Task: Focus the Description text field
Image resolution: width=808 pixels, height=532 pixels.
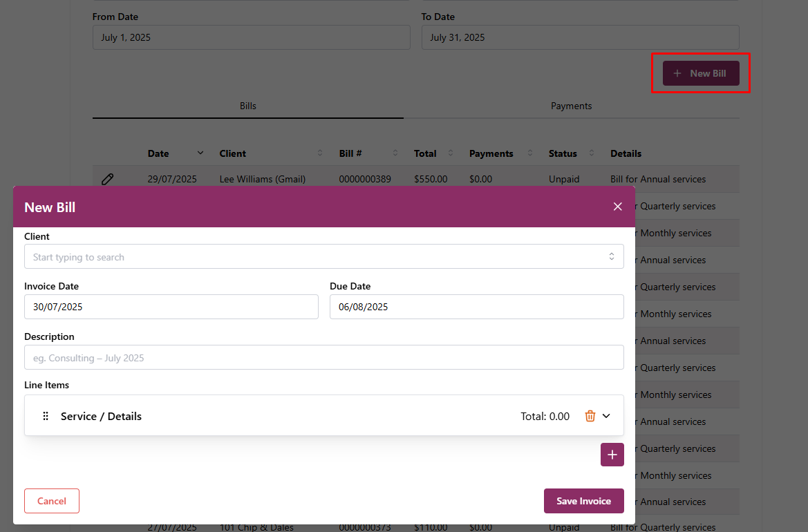Action: click(323, 358)
